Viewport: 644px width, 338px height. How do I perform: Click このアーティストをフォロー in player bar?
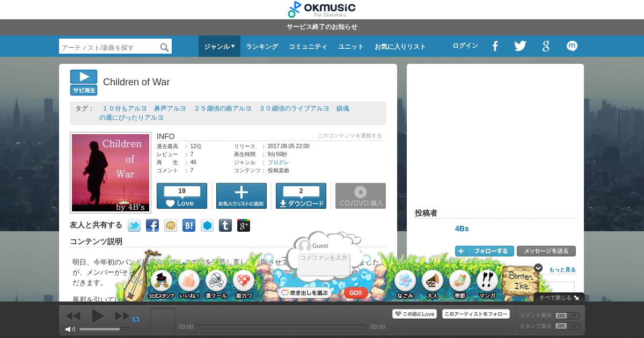point(476,314)
